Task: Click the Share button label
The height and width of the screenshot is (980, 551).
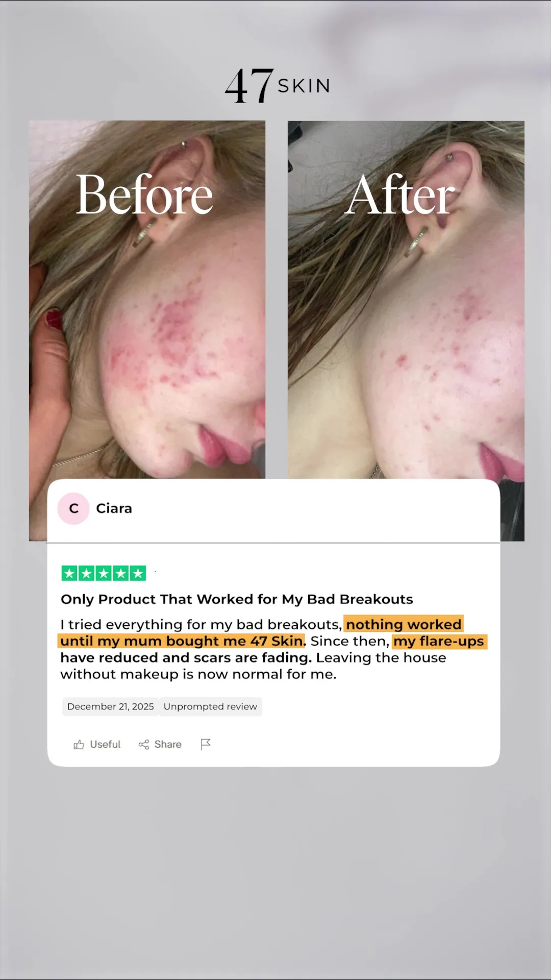Action: 168,745
